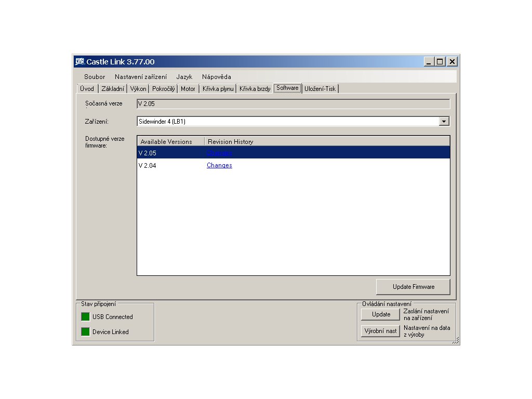The height and width of the screenshot is (399, 532).
Task: Close the Castle Link window
Action: 452,61
